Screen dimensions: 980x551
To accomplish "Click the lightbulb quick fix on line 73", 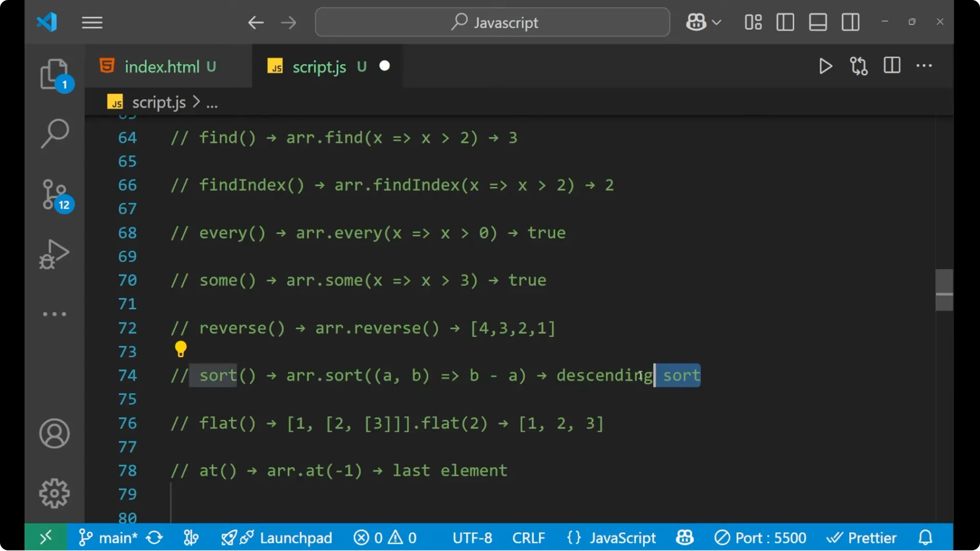I will (x=181, y=349).
